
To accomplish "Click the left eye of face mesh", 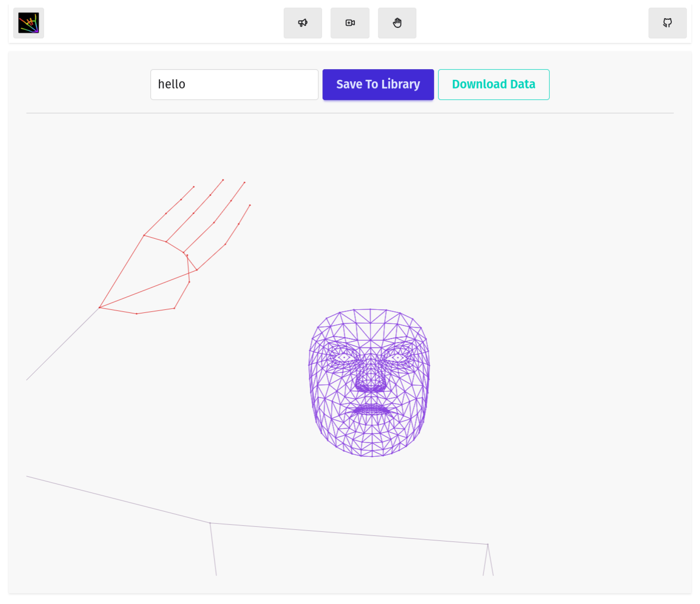I will tap(344, 358).
